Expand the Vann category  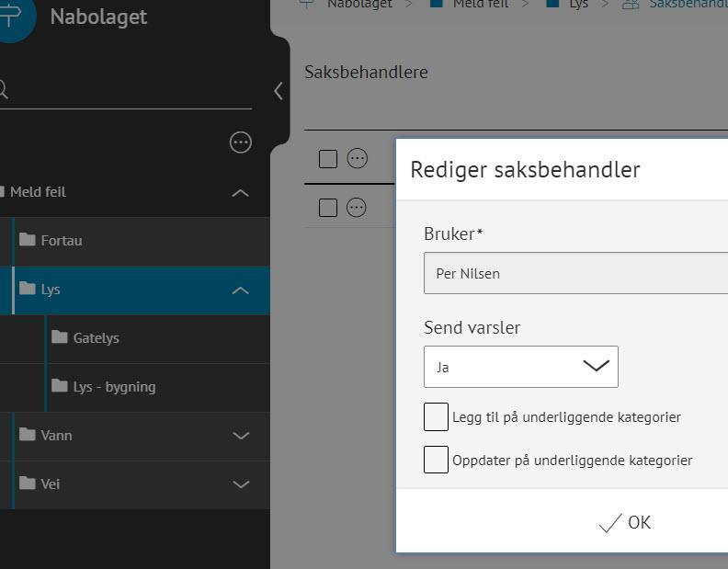241,436
